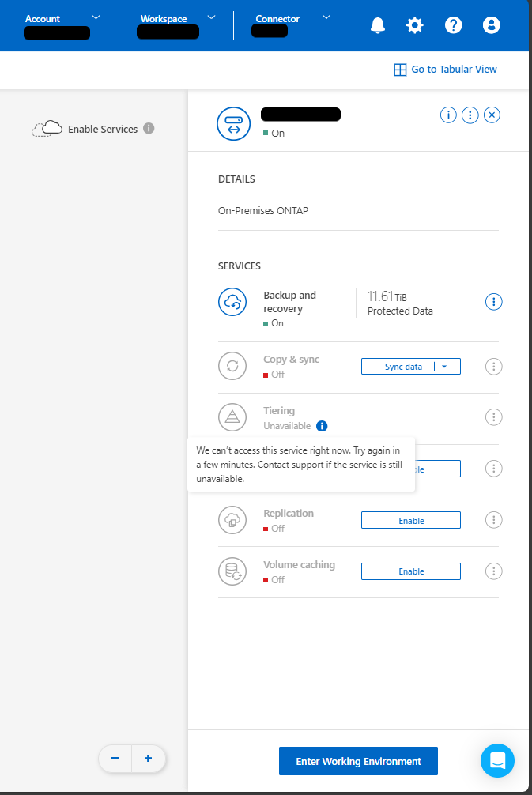This screenshot has width=532, height=795.
Task: Open the working environment three-dot menu
Action: click(470, 115)
